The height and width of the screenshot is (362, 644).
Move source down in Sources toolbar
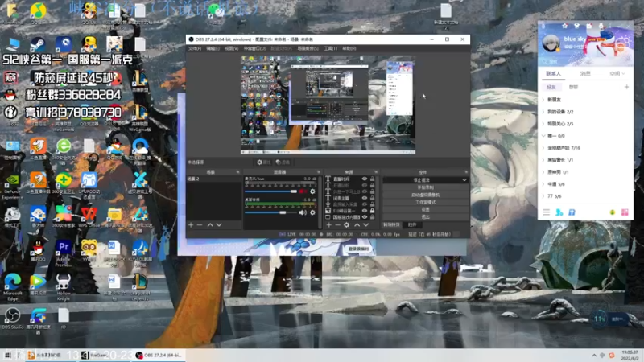tap(365, 225)
